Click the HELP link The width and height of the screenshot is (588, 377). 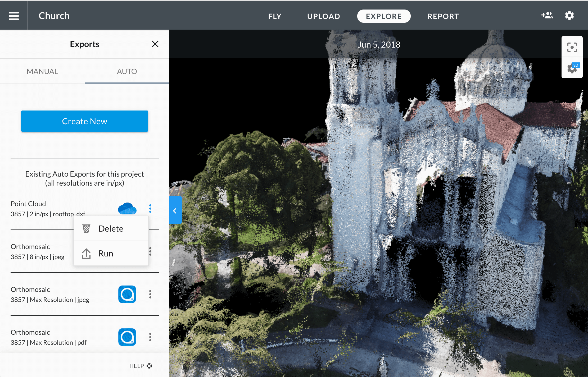click(x=141, y=366)
